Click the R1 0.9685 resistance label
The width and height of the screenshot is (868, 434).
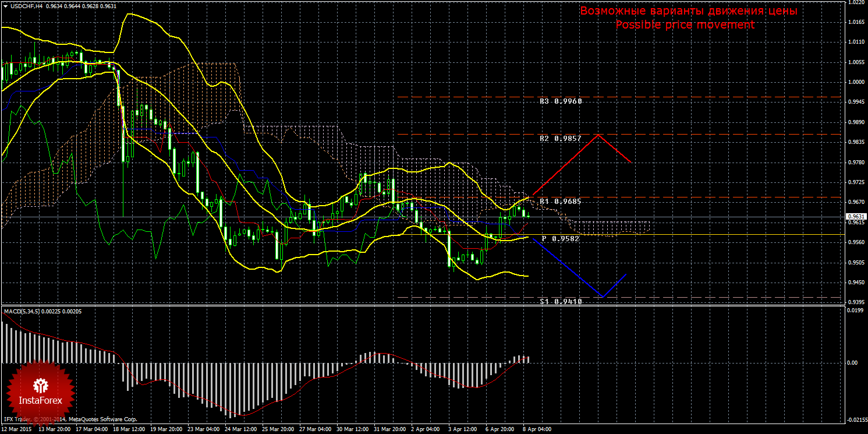561,202
